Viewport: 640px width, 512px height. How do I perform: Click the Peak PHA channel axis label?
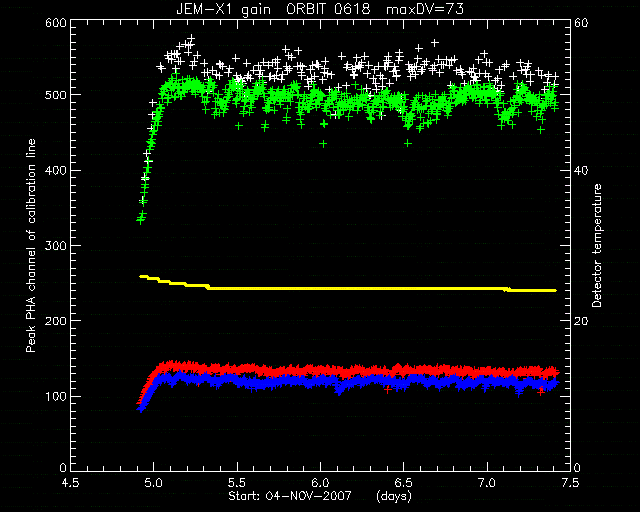tap(31, 246)
